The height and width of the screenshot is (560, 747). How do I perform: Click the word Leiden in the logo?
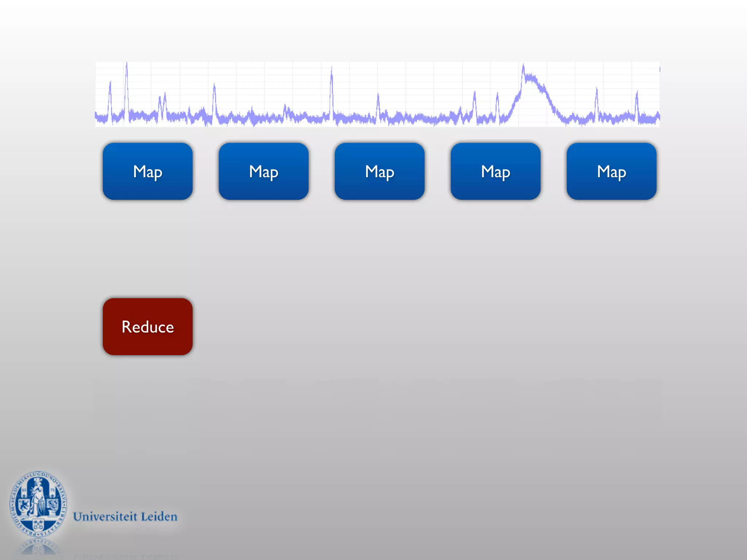[x=159, y=517]
